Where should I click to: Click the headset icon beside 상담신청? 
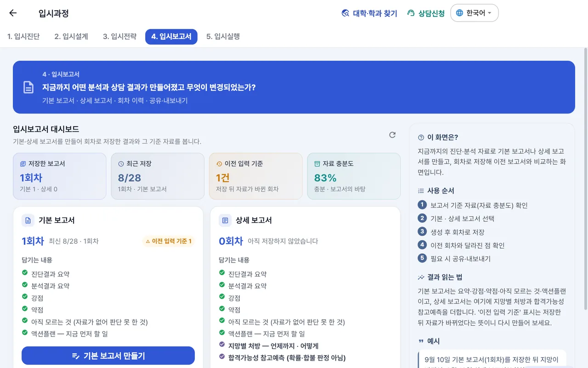(411, 13)
